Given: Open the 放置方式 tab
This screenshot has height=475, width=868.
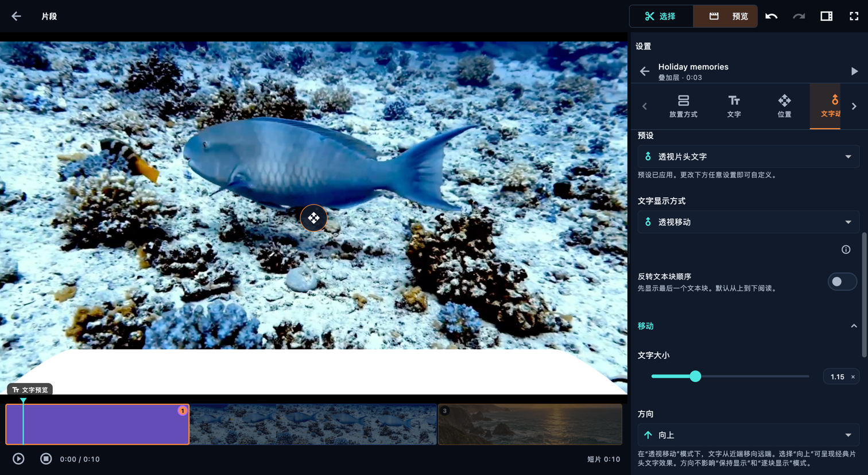Looking at the screenshot, I should click(x=683, y=106).
